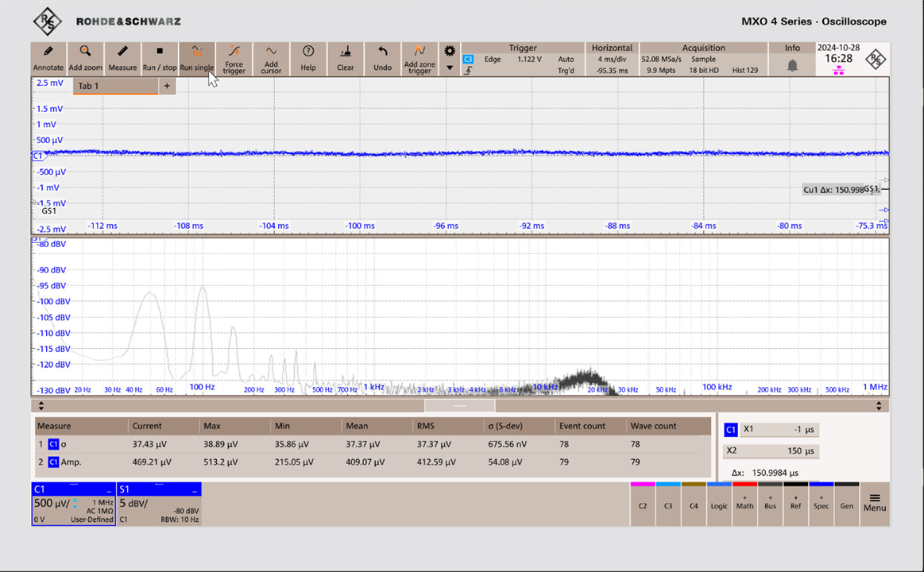Enable channel C2
This screenshot has width=924, height=572.
[x=643, y=504]
